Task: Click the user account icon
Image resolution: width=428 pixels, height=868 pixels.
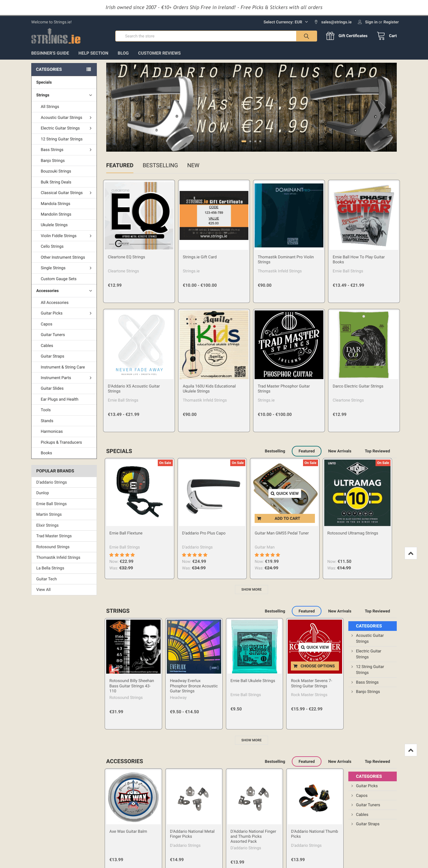Action: (x=360, y=22)
